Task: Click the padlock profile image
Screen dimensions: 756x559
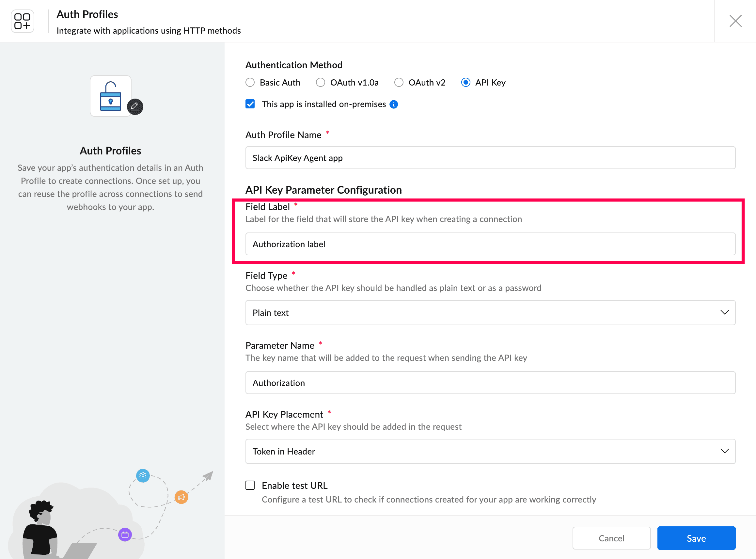Action: 110,96
